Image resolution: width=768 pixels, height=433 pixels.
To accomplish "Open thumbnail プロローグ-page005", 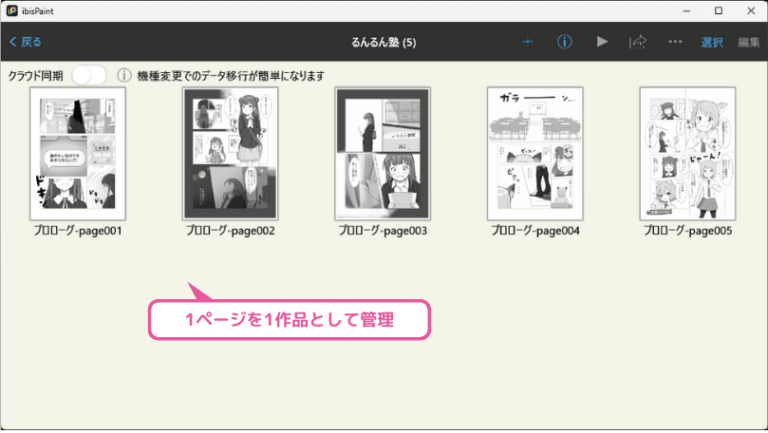I will 688,154.
